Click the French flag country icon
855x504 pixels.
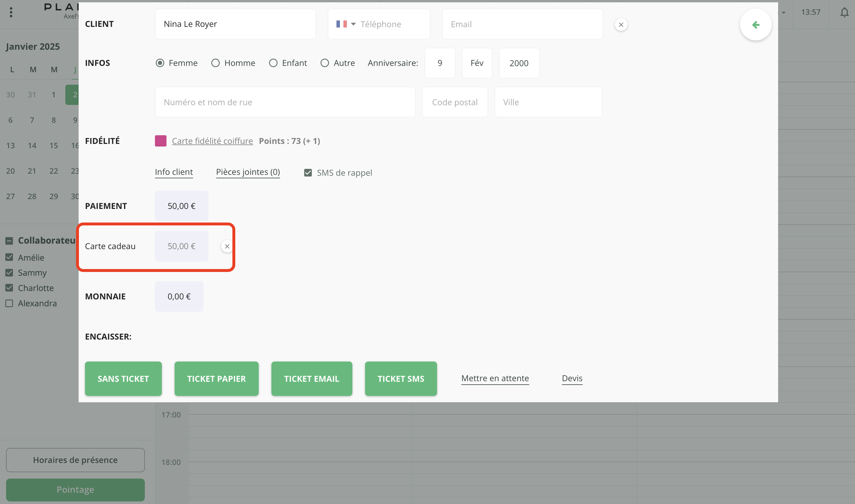pyautogui.click(x=341, y=24)
